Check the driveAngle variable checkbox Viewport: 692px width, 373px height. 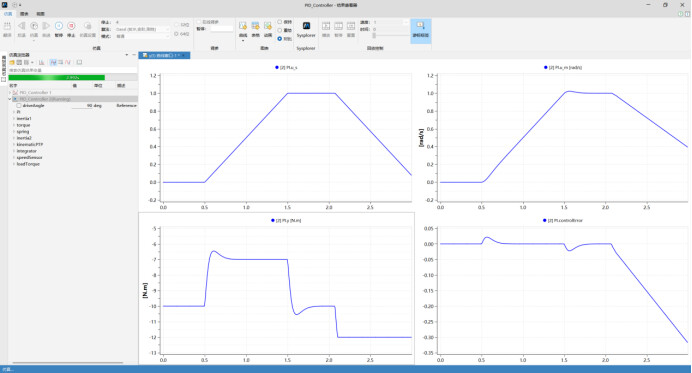[19, 106]
